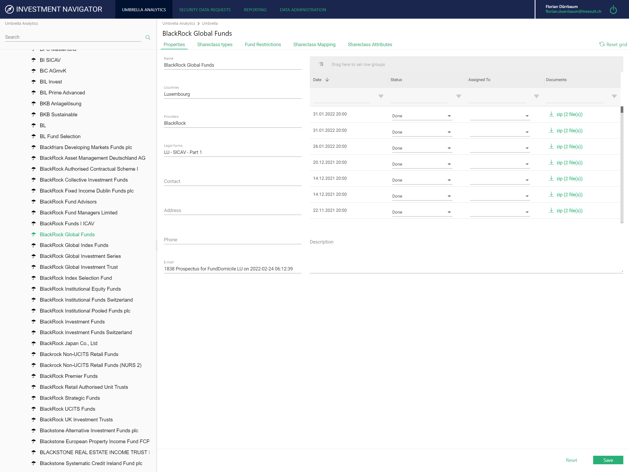Click the Reset link at bottom

[x=571, y=460]
